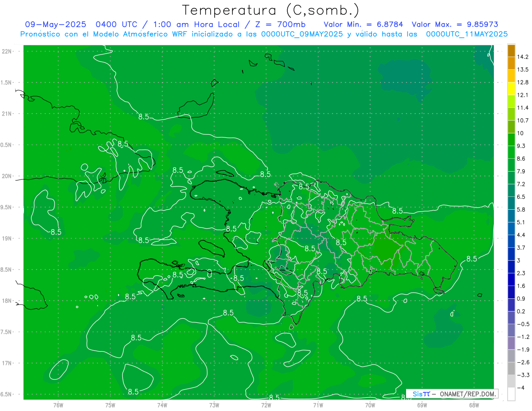This screenshot has height=411, width=532.
Task: Pick legend swatch between 6.5 and 7.2
Action: point(511,190)
